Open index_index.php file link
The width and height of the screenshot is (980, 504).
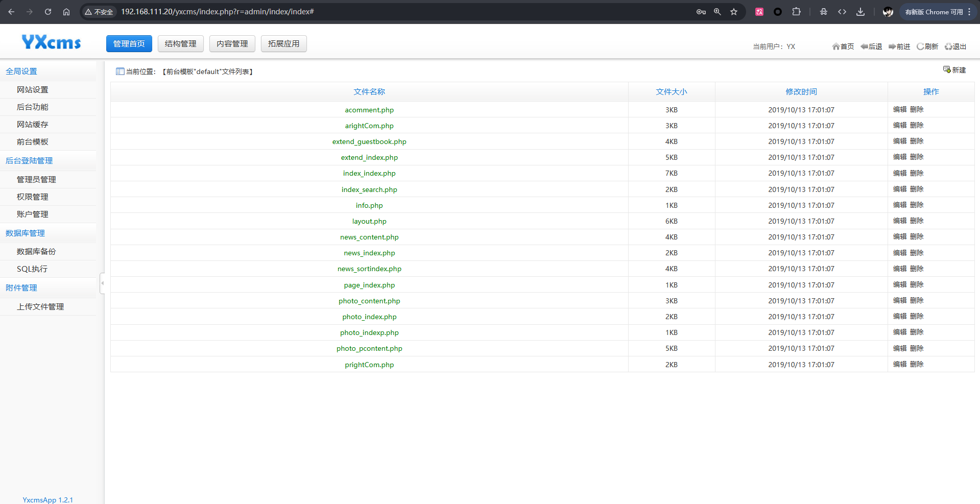(x=369, y=174)
